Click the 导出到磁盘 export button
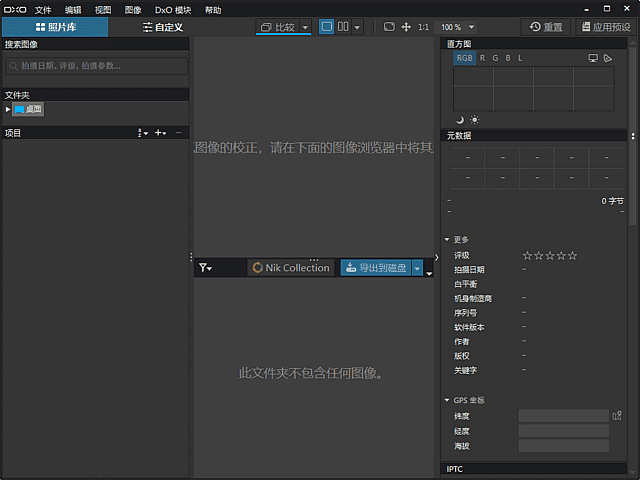Viewport: 640px width, 480px height. point(375,268)
